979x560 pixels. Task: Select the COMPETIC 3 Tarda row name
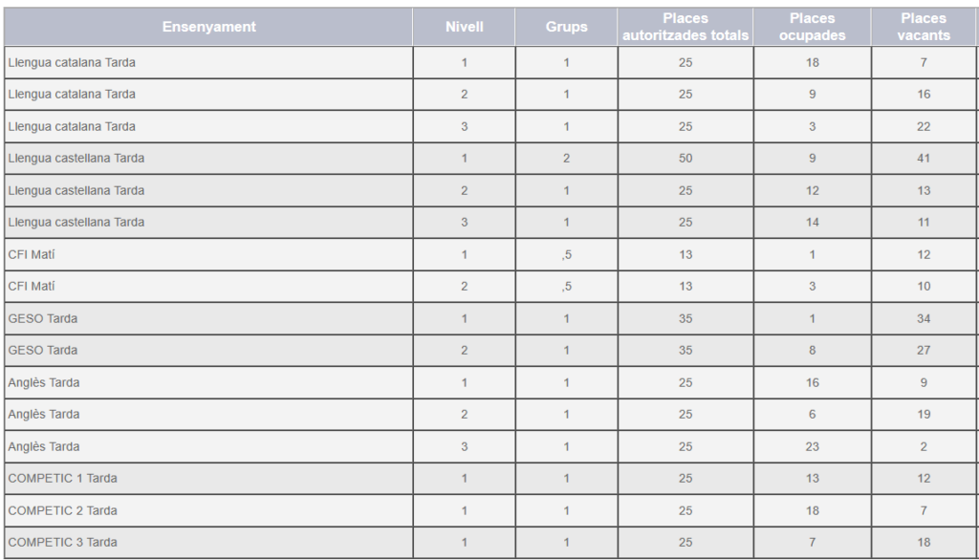63,543
